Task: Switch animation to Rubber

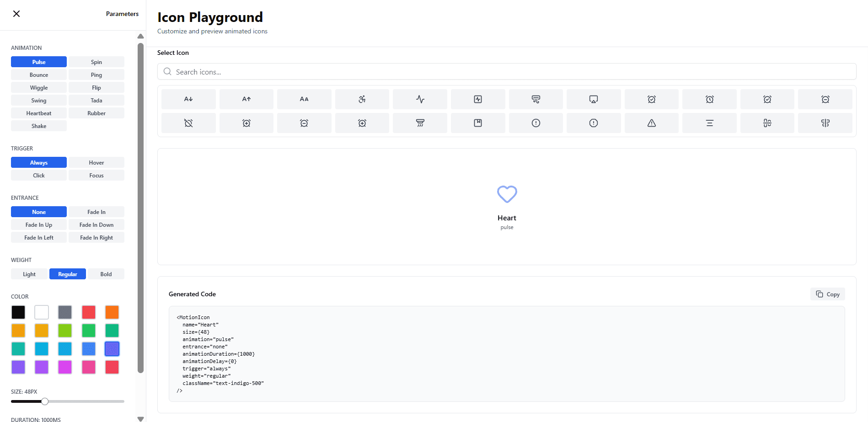Action: point(96,113)
